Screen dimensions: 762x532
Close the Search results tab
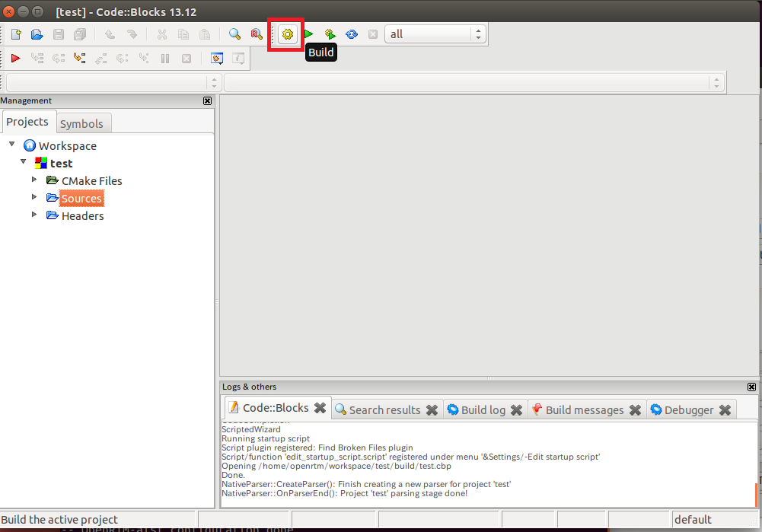(x=432, y=410)
